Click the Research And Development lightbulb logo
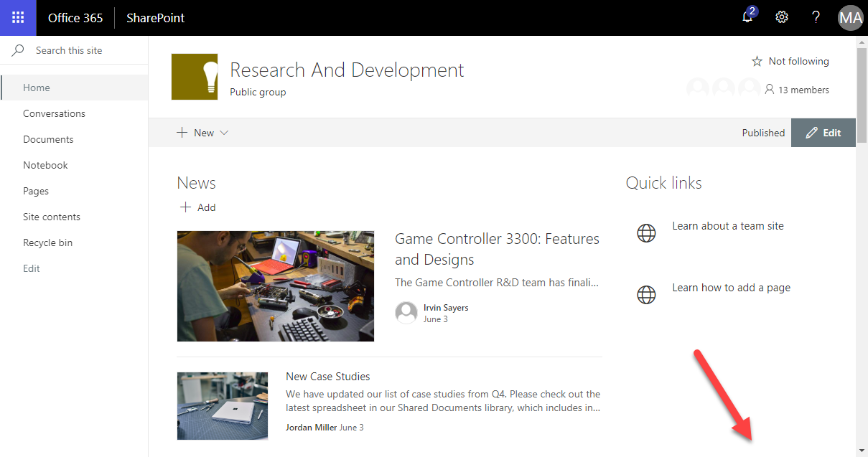The width and height of the screenshot is (868, 457). click(x=195, y=77)
